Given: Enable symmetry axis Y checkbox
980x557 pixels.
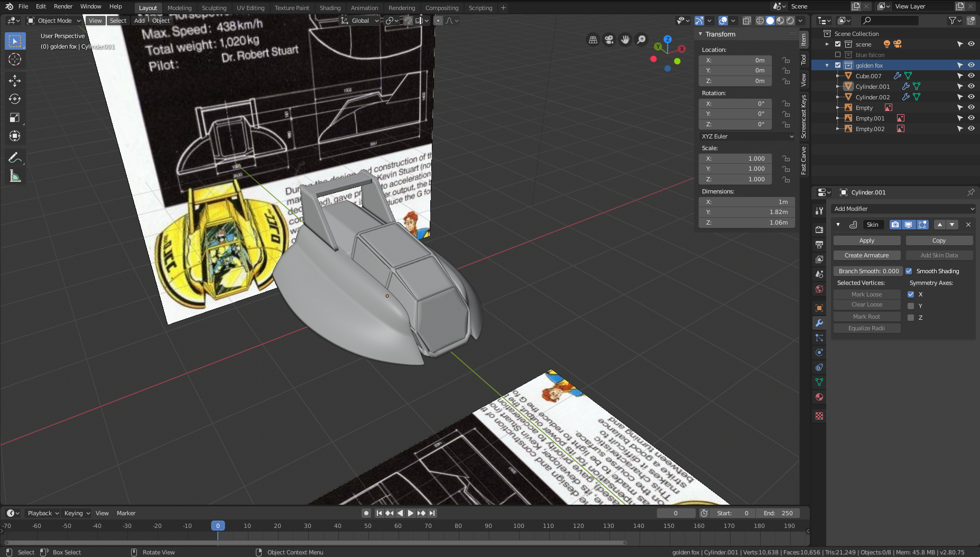Looking at the screenshot, I should 911,306.
